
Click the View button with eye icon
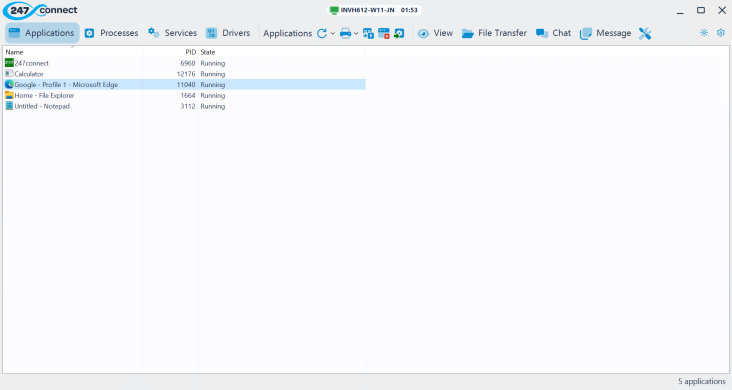click(x=435, y=33)
